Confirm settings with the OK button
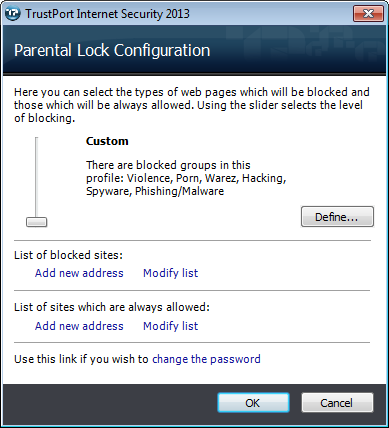The height and width of the screenshot is (428, 389). (253, 403)
